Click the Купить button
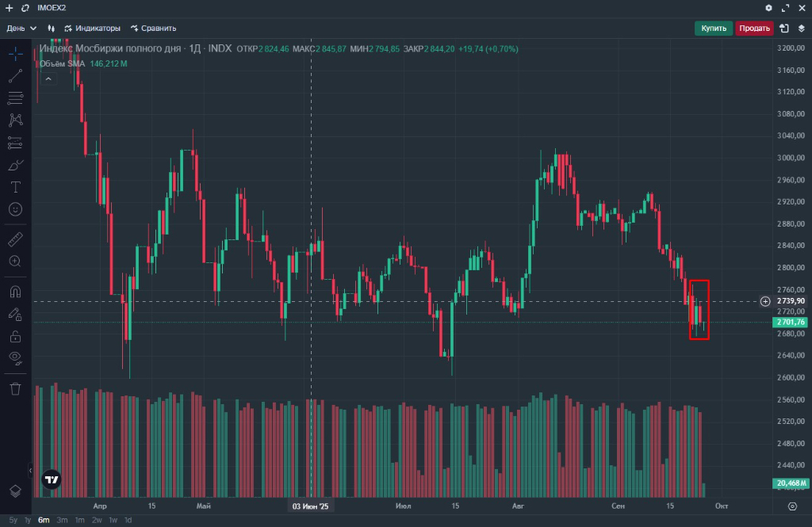812x527 pixels. tap(714, 29)
